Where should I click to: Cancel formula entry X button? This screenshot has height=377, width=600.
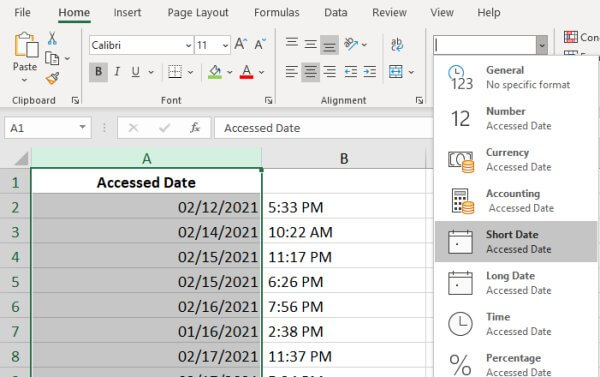(x=133, y=127)
